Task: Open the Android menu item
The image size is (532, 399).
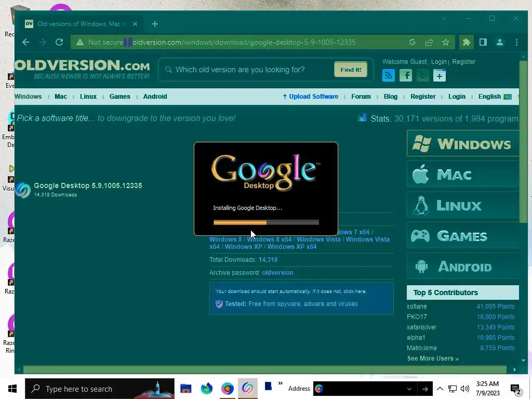Action: tap(155, 96)
